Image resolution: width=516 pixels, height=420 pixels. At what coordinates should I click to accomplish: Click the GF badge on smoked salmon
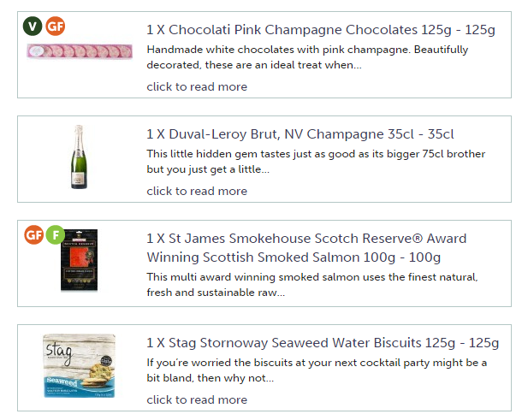click(34, 234)
